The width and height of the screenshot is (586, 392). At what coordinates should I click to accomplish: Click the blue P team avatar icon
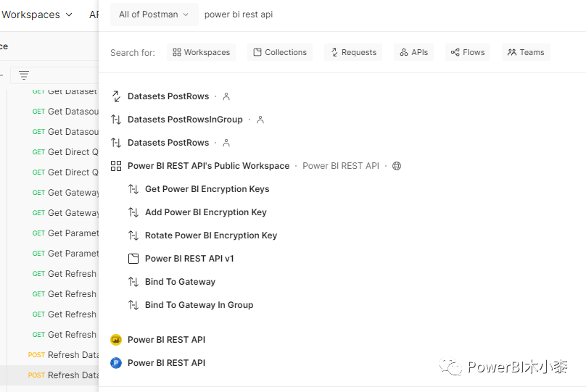point(116,363)
